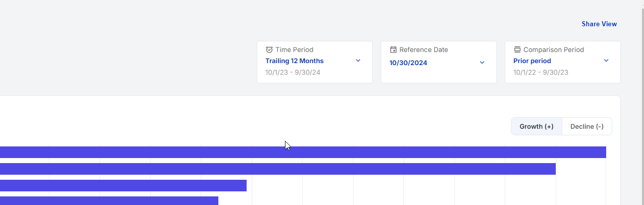Click the Comparison Period stacked-bars icon
Image resolution: width=644 pixels, height=205 pixels.
[517, 49]
